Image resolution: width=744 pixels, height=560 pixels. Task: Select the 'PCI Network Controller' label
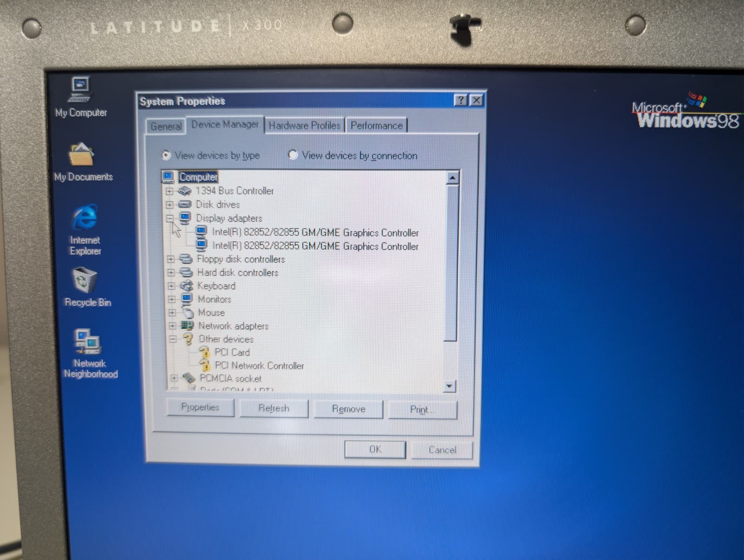coord(259,366)
